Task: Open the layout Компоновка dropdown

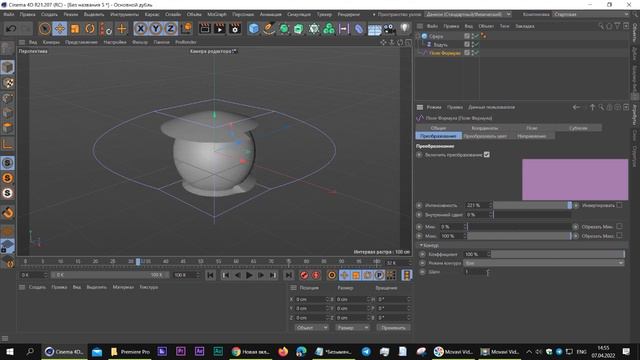Action: click(x=591, y=14)
